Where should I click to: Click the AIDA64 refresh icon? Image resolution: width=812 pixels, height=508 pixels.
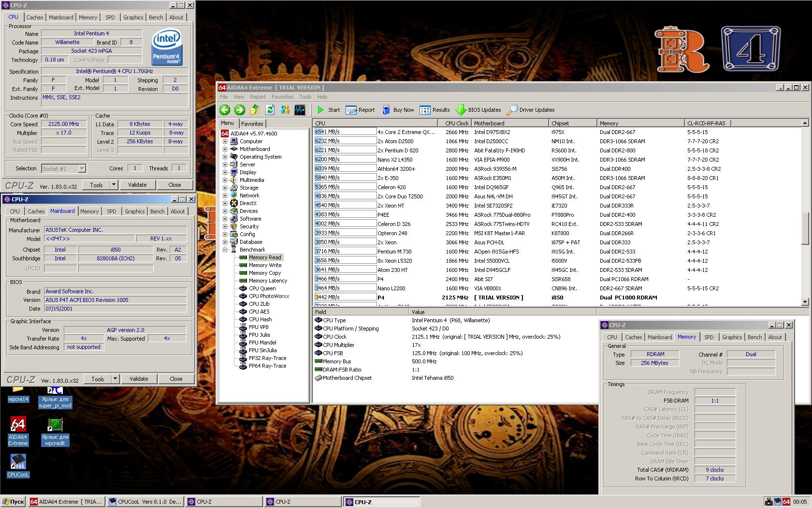(x=270, y=110)
